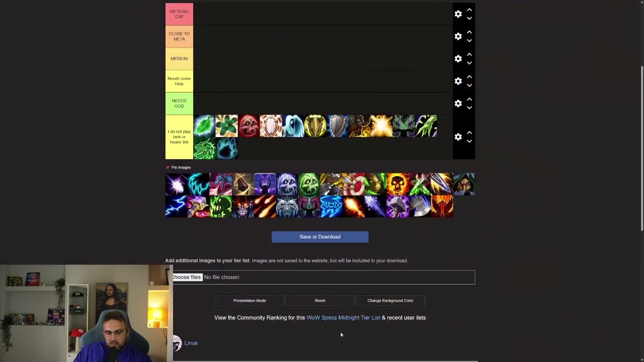Select the four-leaf clover spec icon
Image resolution: width=644 pixels, height=362 pixels.
pyautogui.click(x=226, y=126)
